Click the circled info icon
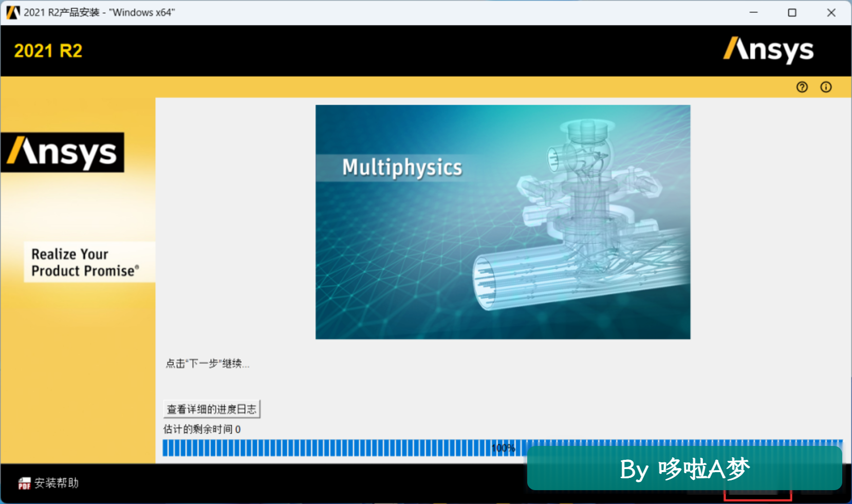Screen dimensions: 852x504 tap(826, 87)
